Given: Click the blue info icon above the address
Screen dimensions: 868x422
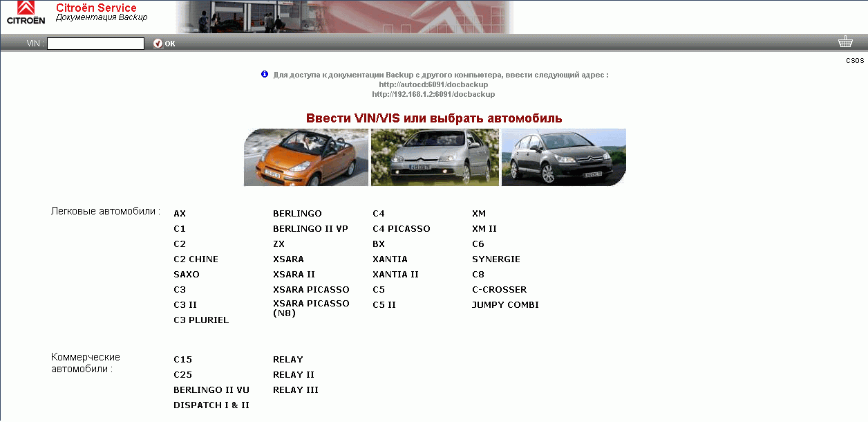Looking at the screenshot, I should pyautogui.click(x=265, y=74).
